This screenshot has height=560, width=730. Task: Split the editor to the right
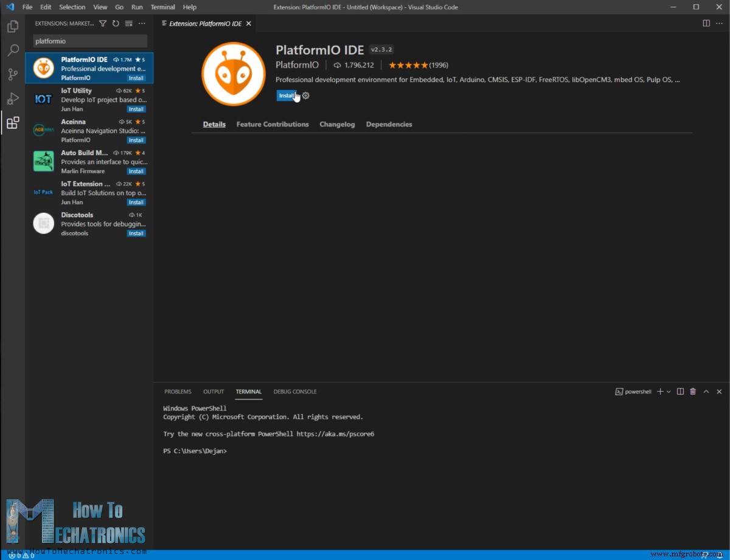click(706, 24)
